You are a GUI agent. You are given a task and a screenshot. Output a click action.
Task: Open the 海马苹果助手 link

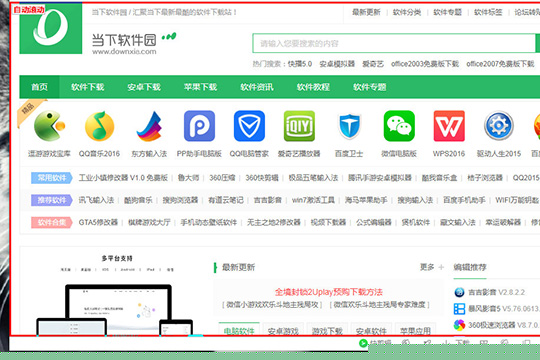(366, 200)
